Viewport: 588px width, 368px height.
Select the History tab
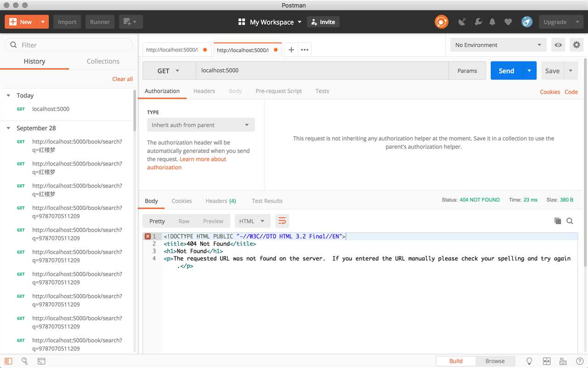[34, 61]
